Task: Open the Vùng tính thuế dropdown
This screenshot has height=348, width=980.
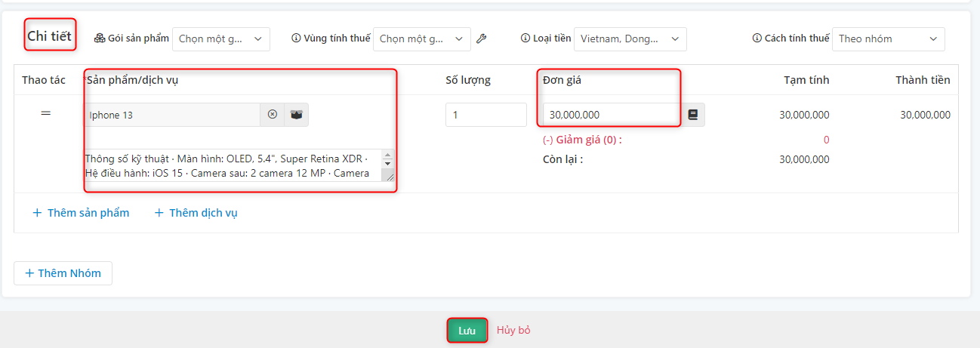Action: (x=422, y=39)
